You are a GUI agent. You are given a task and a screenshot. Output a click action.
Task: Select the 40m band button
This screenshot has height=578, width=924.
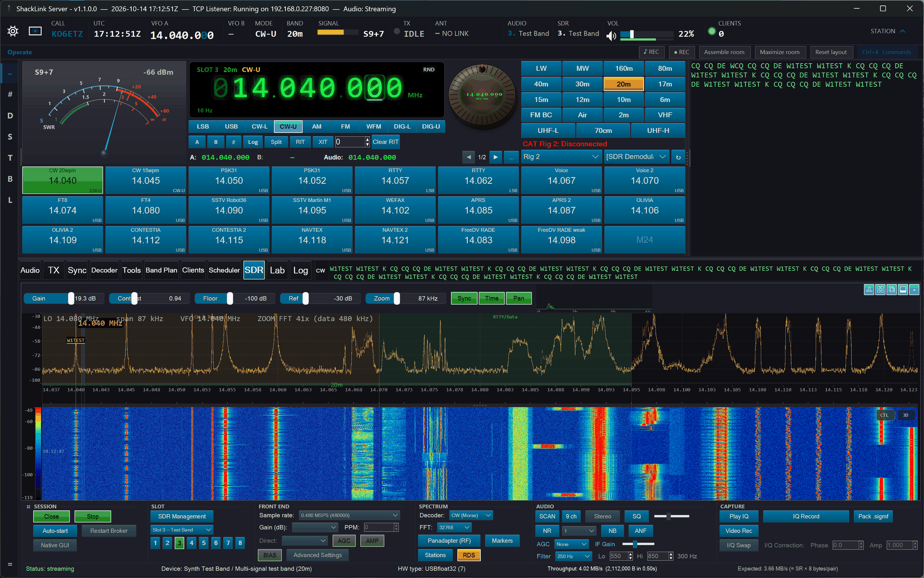pyautogui.click(x=541, y=84)
